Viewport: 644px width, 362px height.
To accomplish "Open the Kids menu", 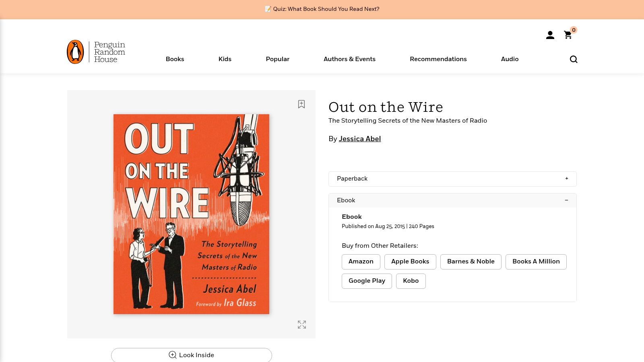I will (225, 59).
